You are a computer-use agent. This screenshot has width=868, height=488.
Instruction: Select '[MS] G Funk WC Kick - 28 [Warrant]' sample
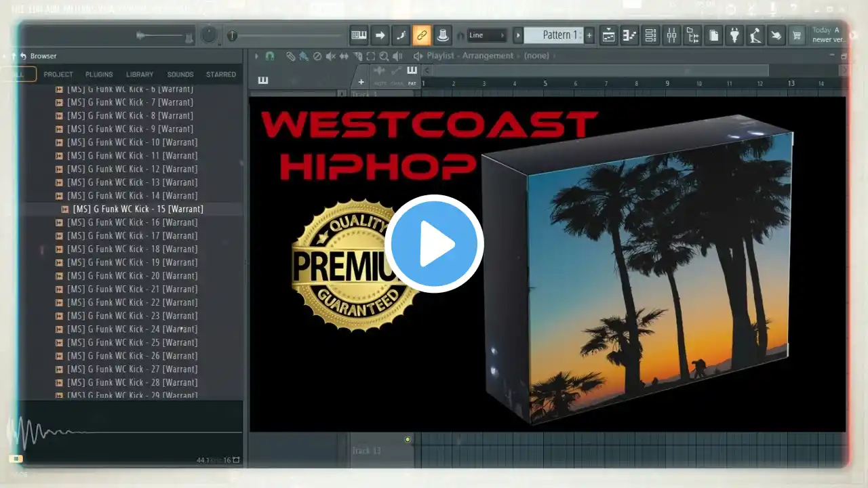click(131, 382)
